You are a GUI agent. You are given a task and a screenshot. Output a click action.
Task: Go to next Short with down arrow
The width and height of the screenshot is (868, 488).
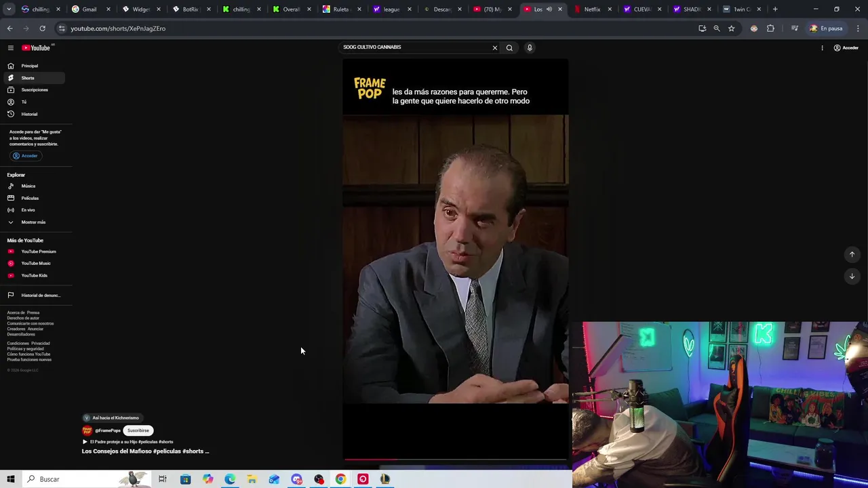click(x=852, y=276)
